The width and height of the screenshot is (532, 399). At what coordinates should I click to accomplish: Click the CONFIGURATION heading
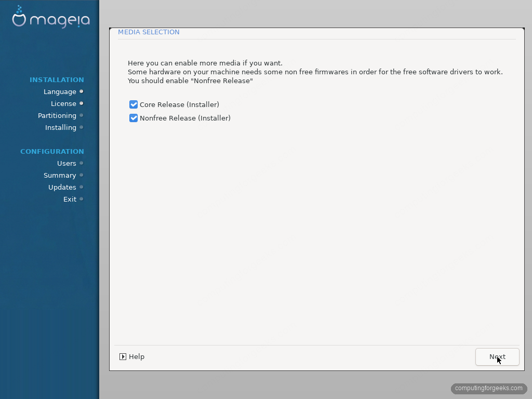point(52,151)
